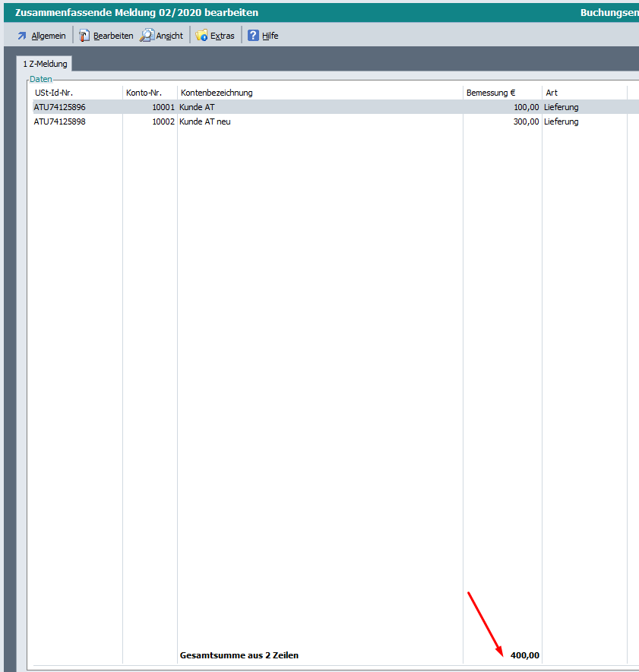This screenshot has height=672, width=639.
Task: Open the Bearbeiten menu
Action: (113, 36)
